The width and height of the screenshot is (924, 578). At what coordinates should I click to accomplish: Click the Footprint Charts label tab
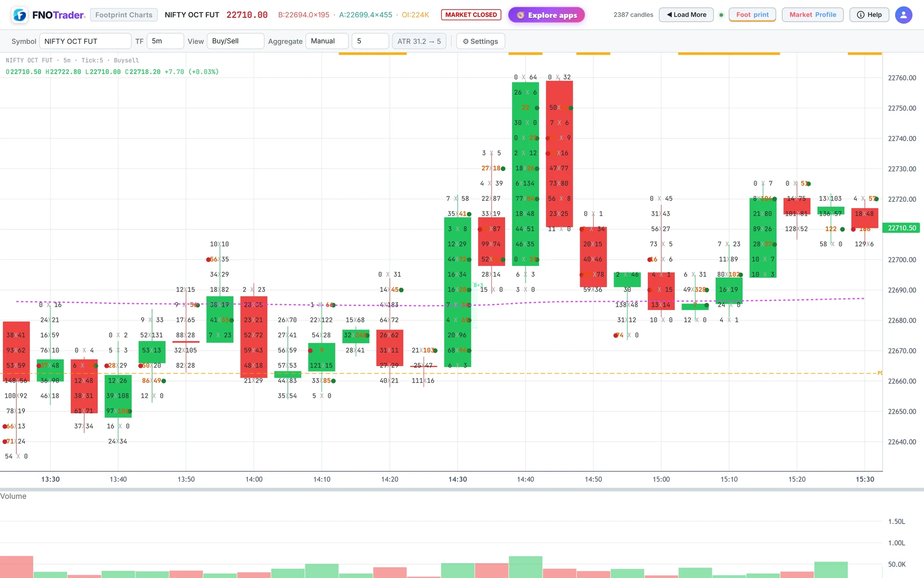[x=124, y=15]
